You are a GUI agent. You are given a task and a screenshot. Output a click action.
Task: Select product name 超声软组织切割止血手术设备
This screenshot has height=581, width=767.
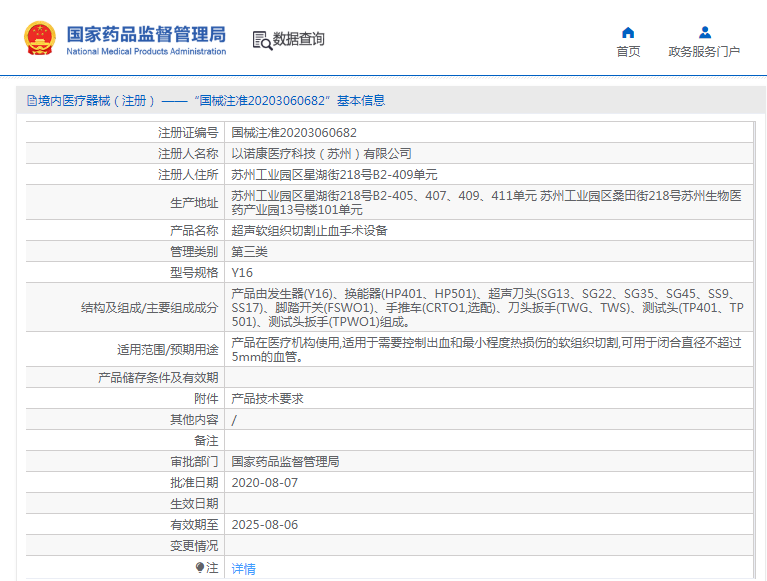coord(309,230)
